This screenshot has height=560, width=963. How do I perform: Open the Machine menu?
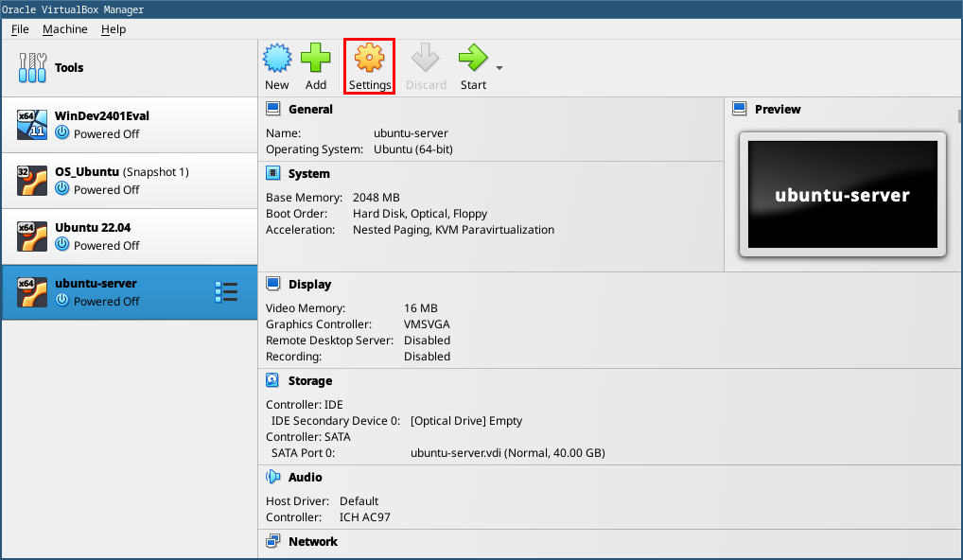(x=64, y=29)
